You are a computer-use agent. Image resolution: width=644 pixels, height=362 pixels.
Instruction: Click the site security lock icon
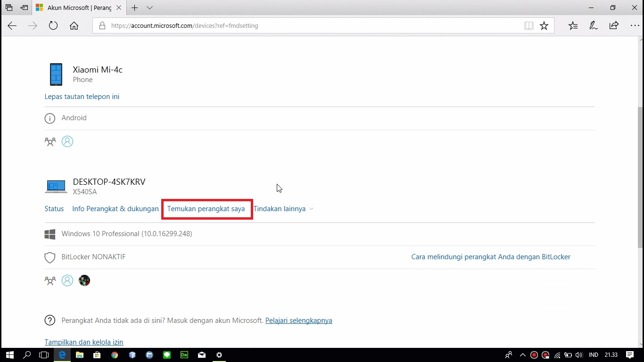click(x=102, y=26)
